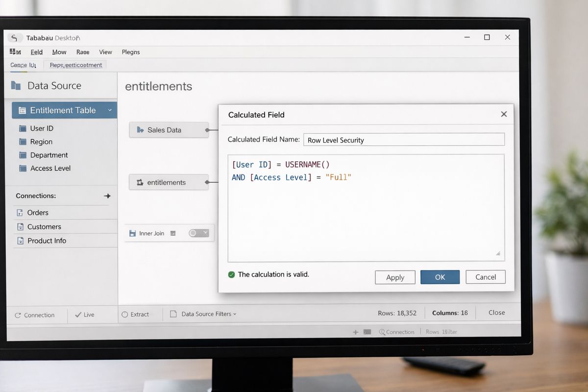This screenshot has width=588, height=392.
Task: Click the Apply button
Action: point(395,277)
